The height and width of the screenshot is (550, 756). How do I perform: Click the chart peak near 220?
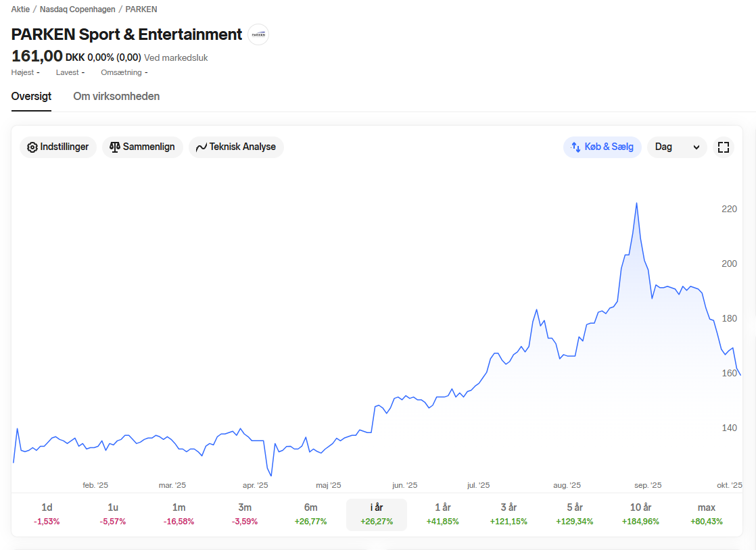tap(636, 203)
